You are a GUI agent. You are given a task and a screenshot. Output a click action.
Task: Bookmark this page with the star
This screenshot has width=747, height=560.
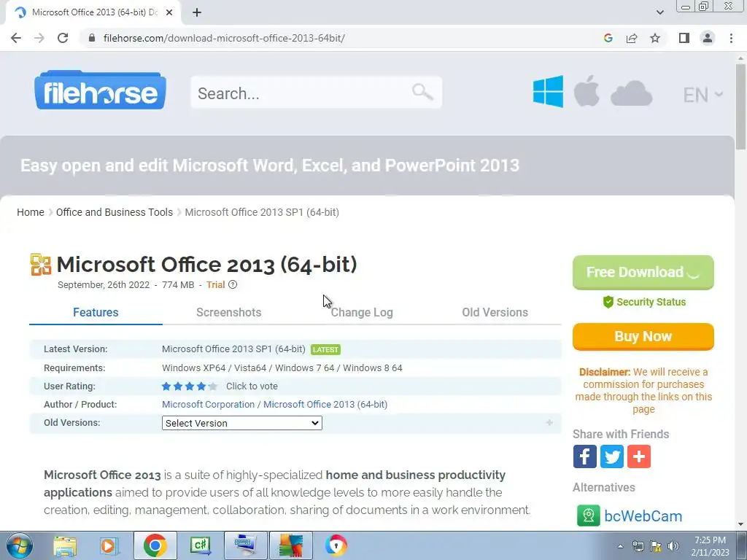click(x=655, y=38)
